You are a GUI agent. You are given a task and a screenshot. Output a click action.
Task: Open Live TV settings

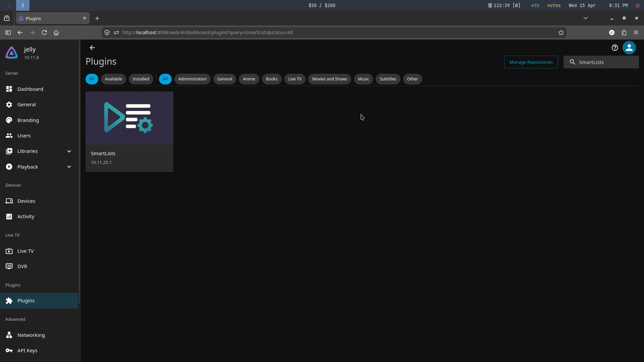pyautogui.click(x=39, y=251)
